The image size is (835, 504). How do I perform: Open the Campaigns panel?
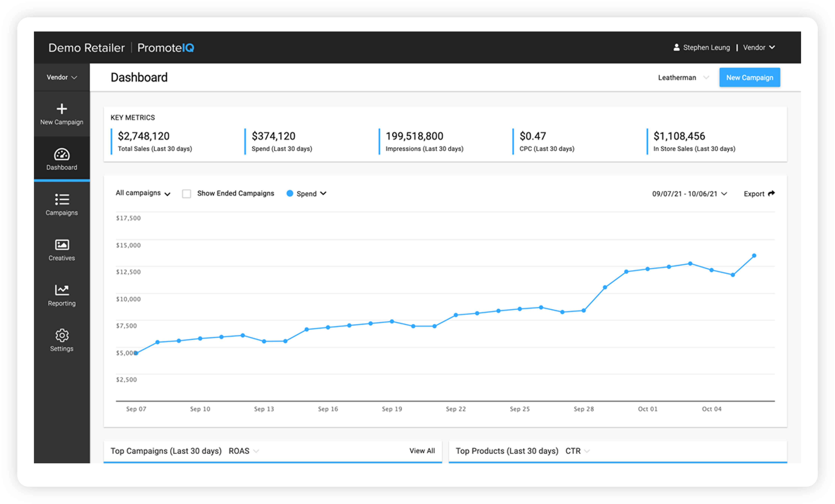[62, 205]
